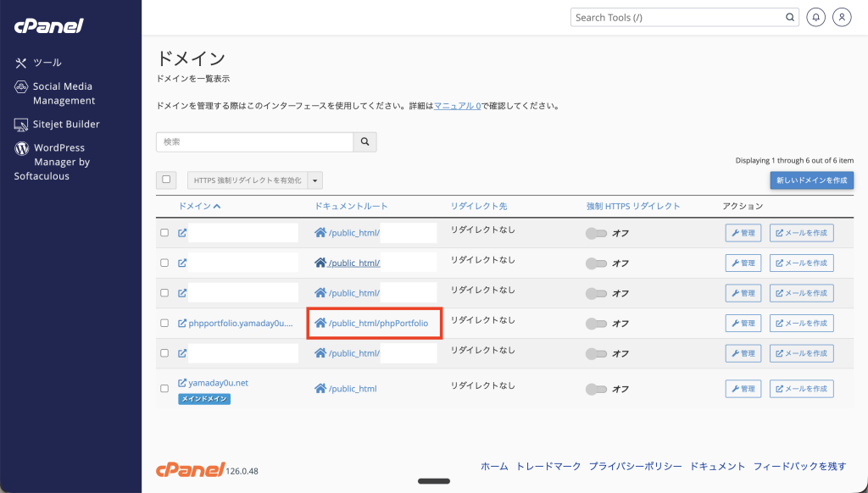868x493 pixels.
Task: Click the magnifier icon in Search Tools
Action: (789, 17)
